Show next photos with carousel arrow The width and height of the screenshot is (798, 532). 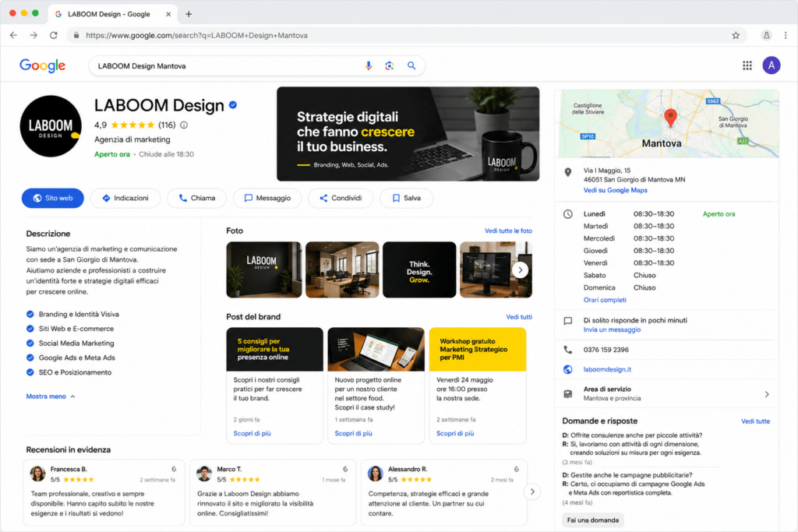click(520, 270)
